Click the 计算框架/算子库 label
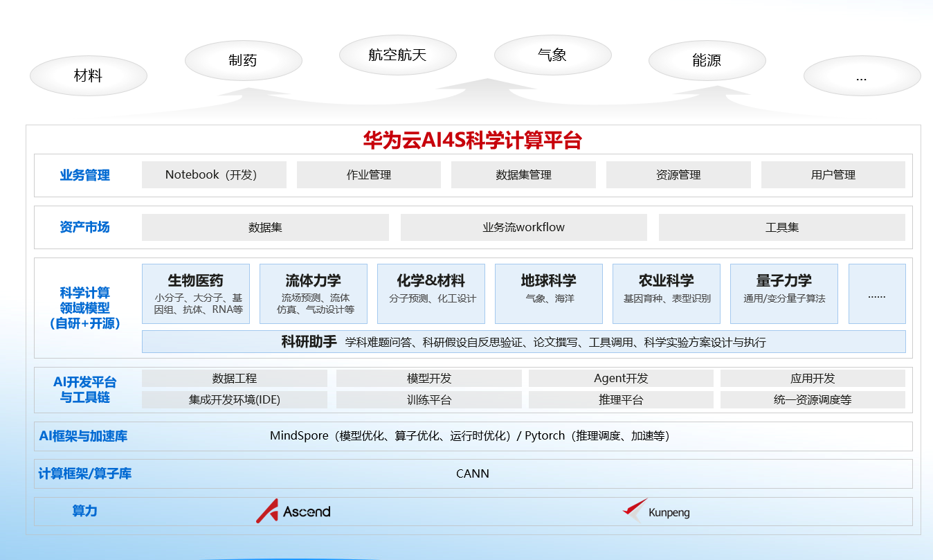The height and width of the screenshot is (560, 933). click(84, 473)
